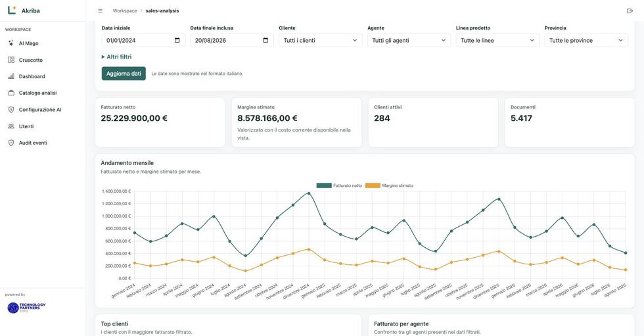
Task: Click the Fatturato per agente heading
Action: point(402,324)
